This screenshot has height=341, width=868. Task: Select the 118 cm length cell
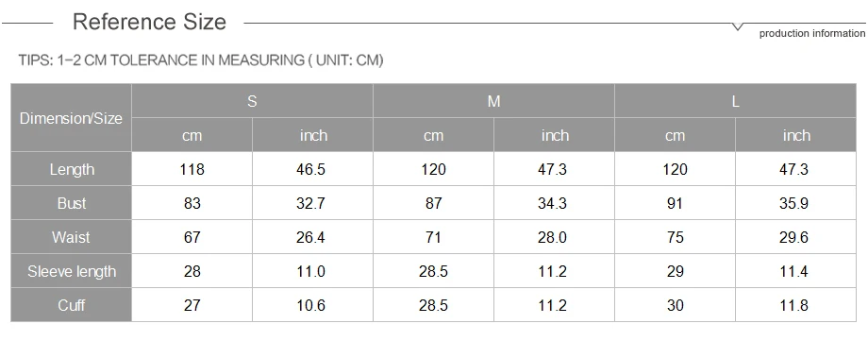(x=192, y=169)
